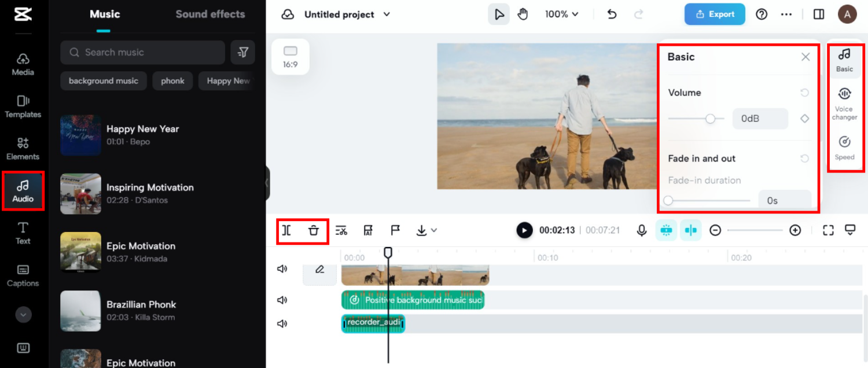Select the phonk tag
868x368 pixels.
tap(172, 81)
